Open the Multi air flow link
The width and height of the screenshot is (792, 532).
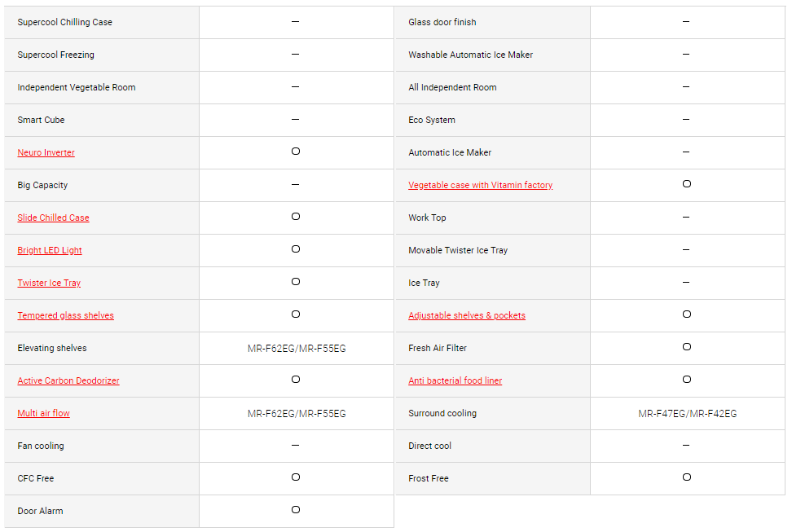(43, 413)
